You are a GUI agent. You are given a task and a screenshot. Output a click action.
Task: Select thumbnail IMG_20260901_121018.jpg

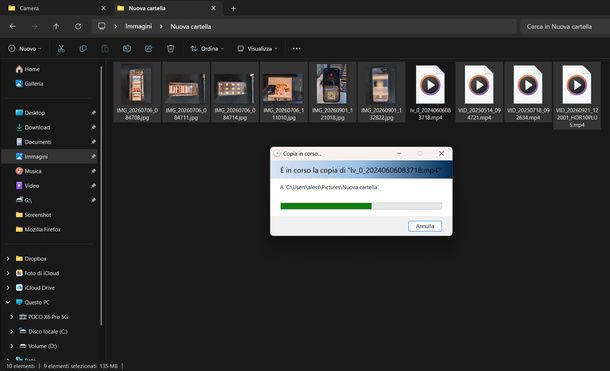pyautogui.click(x=332, y=93)
